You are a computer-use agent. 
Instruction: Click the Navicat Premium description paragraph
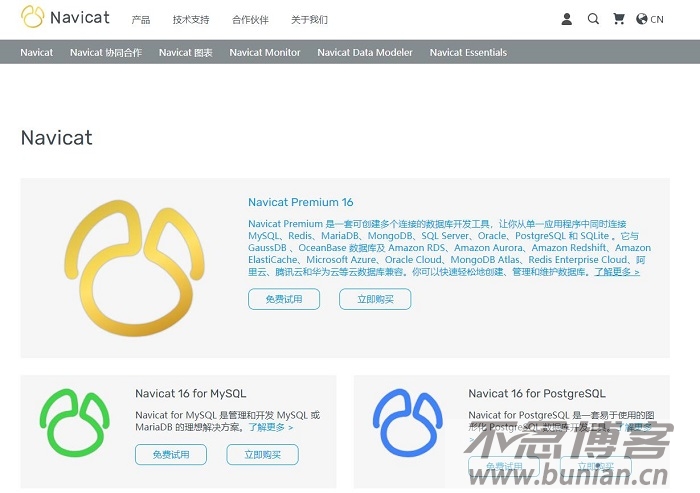(450, 248)
